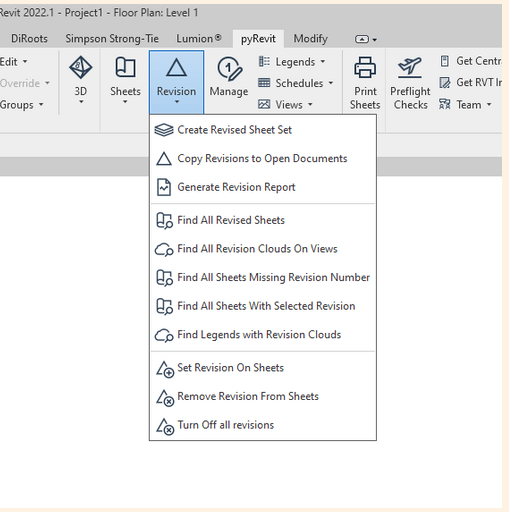This screenshot has height=512, width=509.
Task: Click the Find All Revised Sheets icon
Action: click(164, 220)
